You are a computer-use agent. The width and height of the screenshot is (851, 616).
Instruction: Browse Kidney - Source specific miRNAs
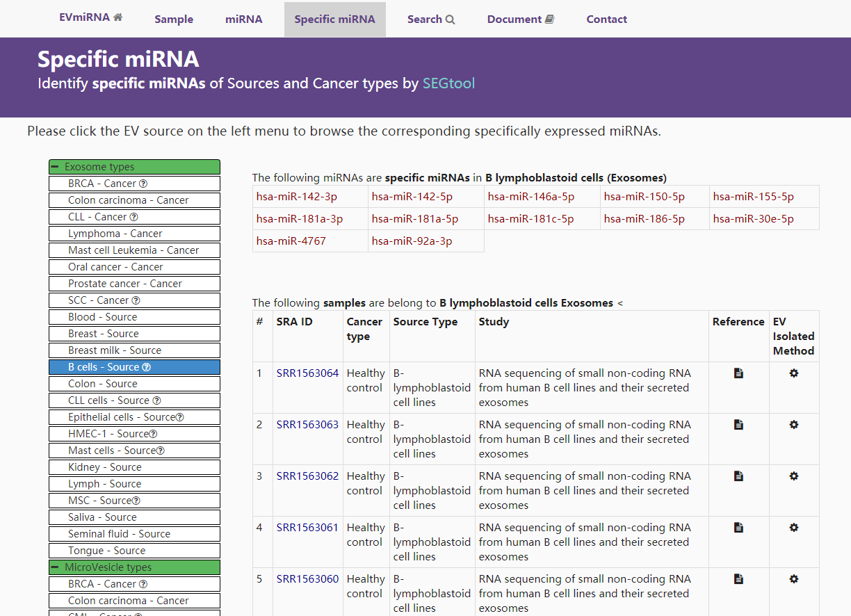click(134, 467)
